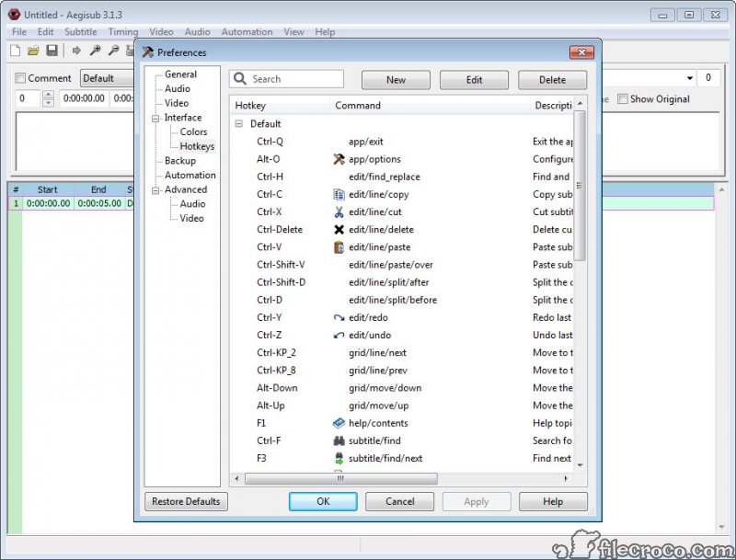
Task: Open the Automation menu in the menu bar
Action: 247,32
